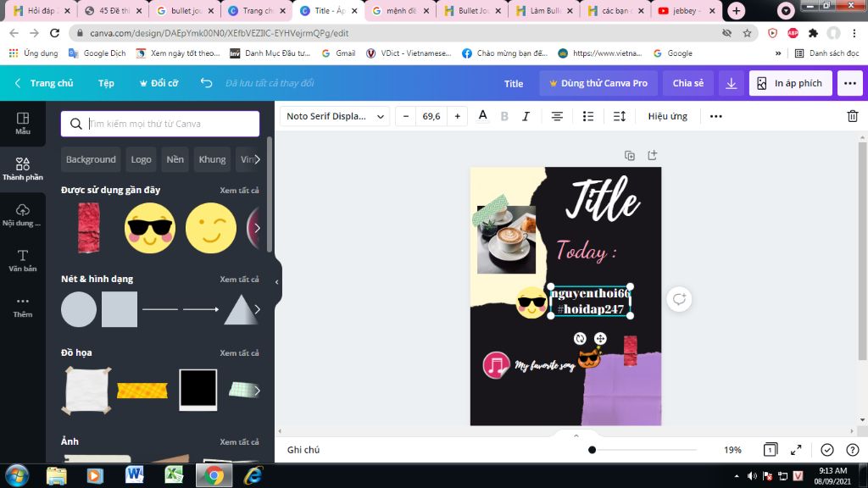Toggle italic formatting for selected text
The height and width of the screenshot is (488, 868).
(526, 116)
